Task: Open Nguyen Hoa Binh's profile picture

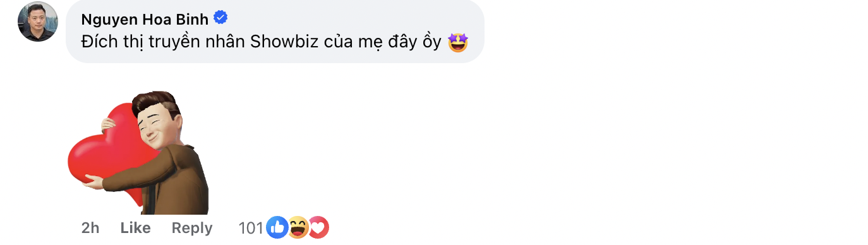Action: (38, 22)
